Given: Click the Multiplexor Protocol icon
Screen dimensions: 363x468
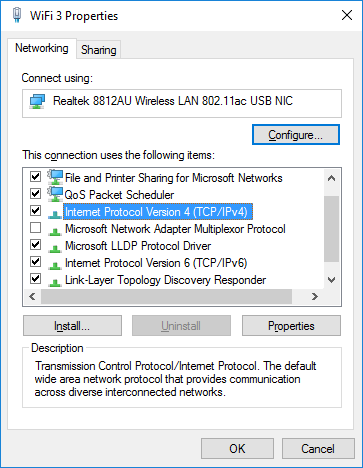Looking at the screenshot, I should pyautogui.click(x=55, y=231).
